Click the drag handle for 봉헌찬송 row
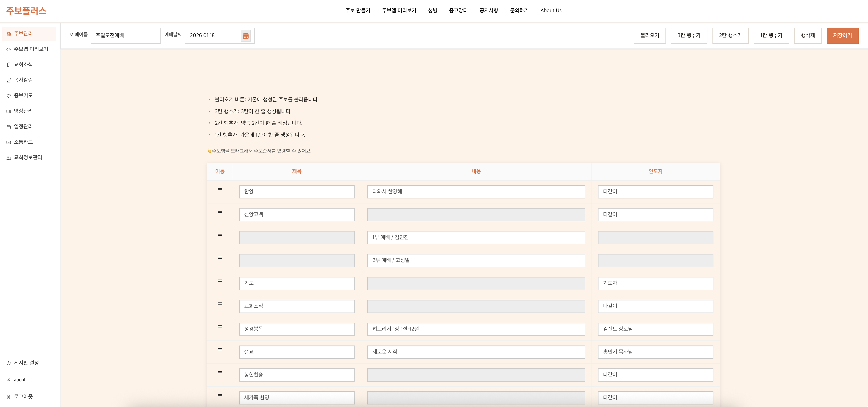This screenshot has height=407, width=868. [220, 372]
